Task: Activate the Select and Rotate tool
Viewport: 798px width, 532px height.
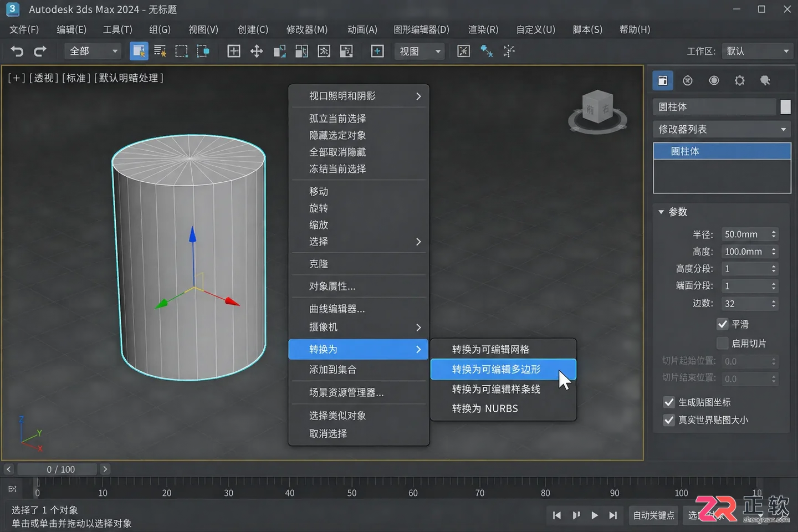Action: 279,52
